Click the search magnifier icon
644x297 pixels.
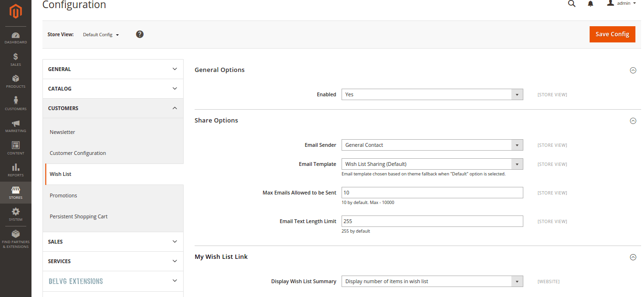click(571, 4)
